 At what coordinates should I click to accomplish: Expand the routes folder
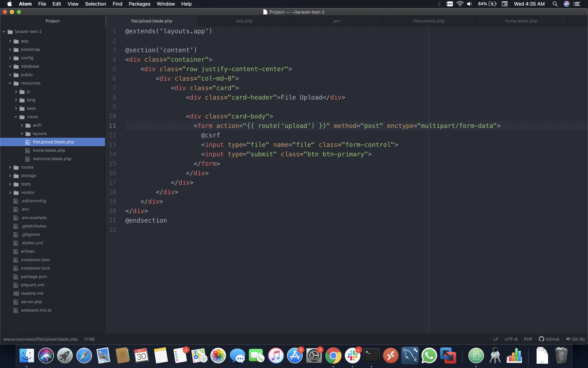click(x=10, y=167)
